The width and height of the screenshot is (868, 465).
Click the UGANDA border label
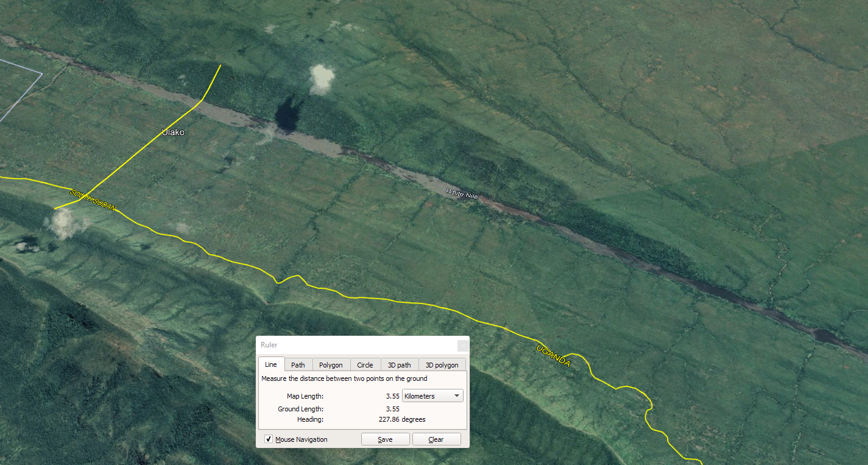pyautogui.click(x=553, y=356)
